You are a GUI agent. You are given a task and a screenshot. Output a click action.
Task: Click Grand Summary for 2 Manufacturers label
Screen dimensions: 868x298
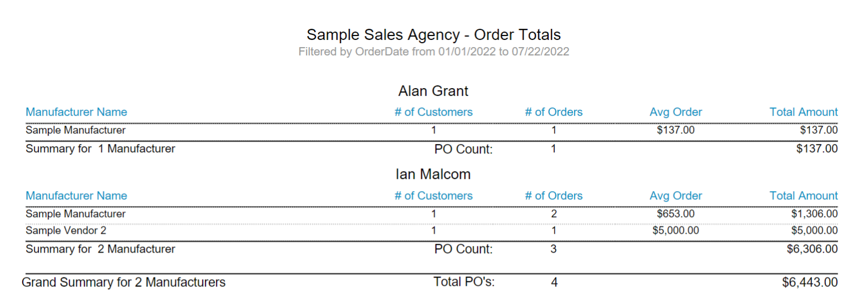click(x=124, y=282)
